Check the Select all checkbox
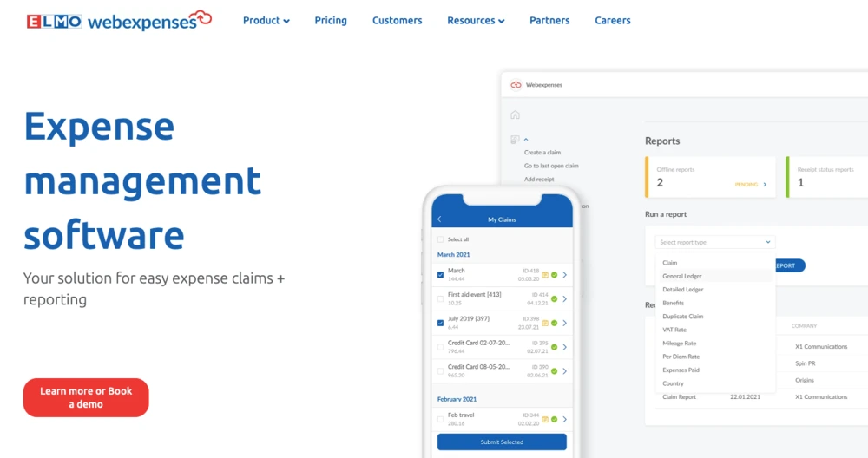Viewport: 868px width, 458px height. tap(441, 239)
